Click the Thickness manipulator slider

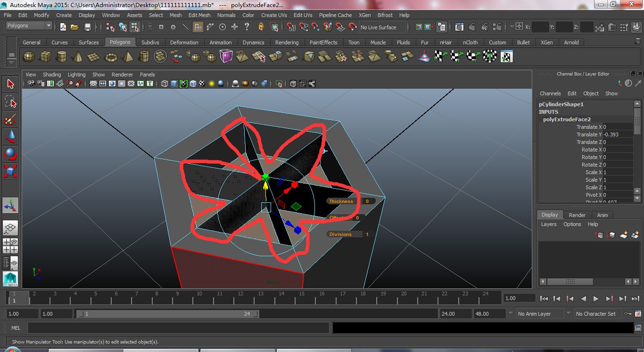point(351,201)
